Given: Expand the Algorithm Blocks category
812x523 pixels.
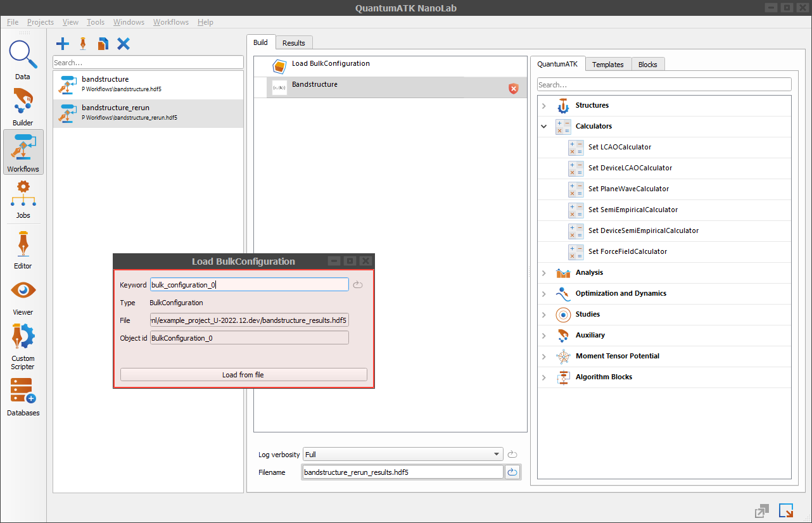Looking at the screenshot, I should coord(544,377).
